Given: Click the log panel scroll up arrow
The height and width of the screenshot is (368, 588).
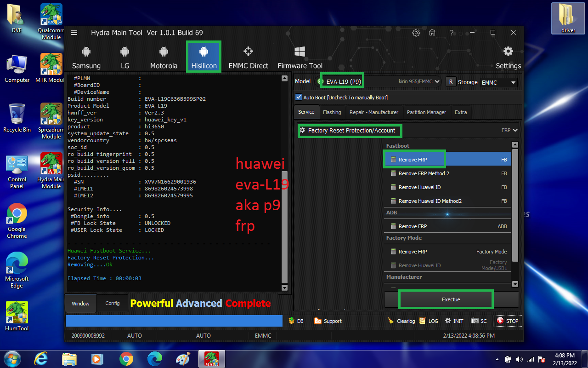Looking at the screenshot, I should [284, 79].
